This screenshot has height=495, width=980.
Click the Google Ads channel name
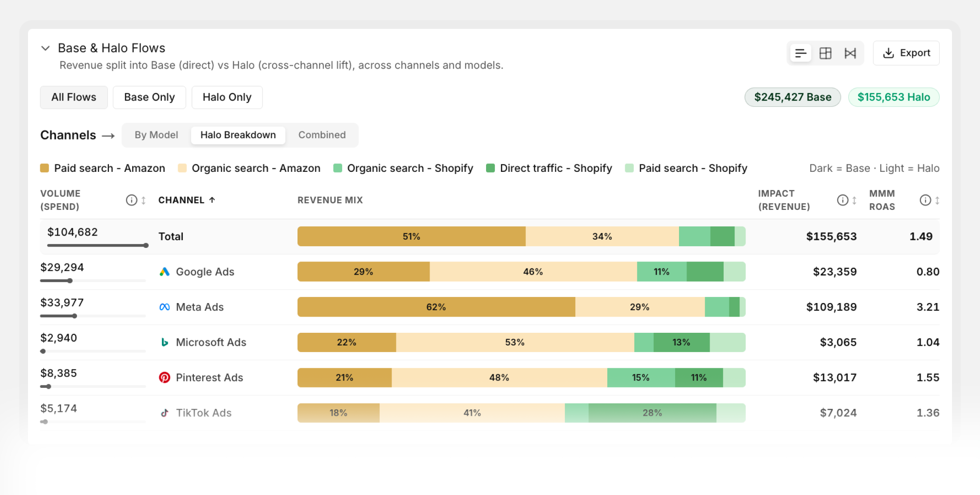pos(205,272)
